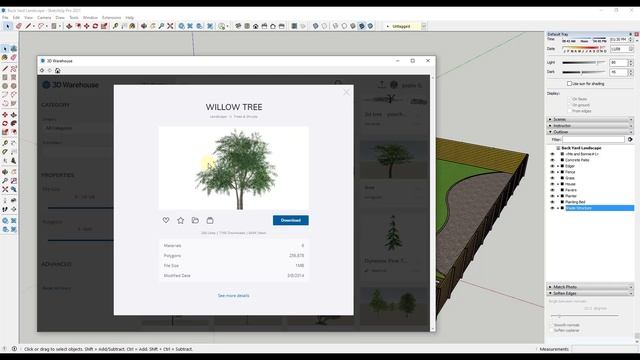Image resolution: width=640 pixels, height=360 pixels.
Task: Favorite Willow Tree with star icon
Action: [x=180, y=220]
